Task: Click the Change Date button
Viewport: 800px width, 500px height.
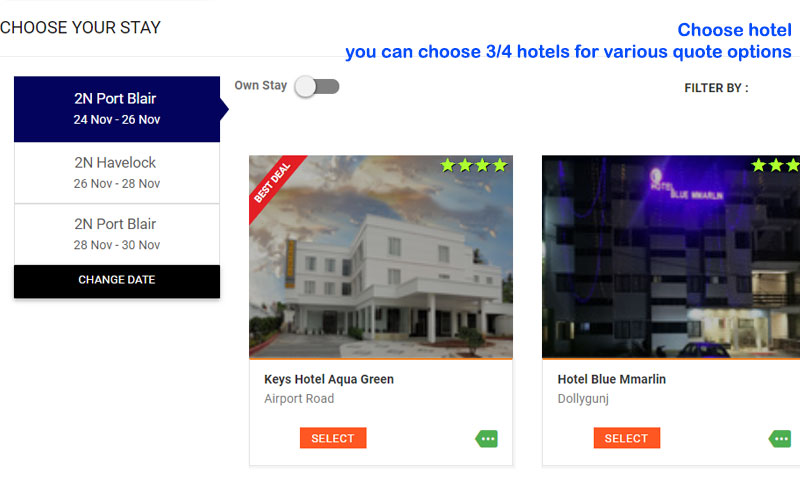Action: coord(117,281)
